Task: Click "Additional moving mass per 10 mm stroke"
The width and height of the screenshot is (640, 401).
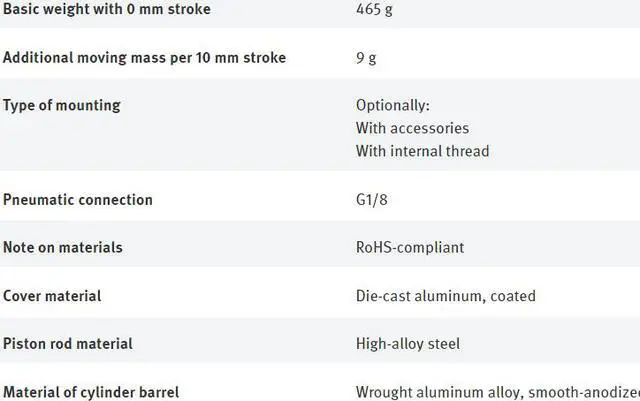Action: point(144,58)
